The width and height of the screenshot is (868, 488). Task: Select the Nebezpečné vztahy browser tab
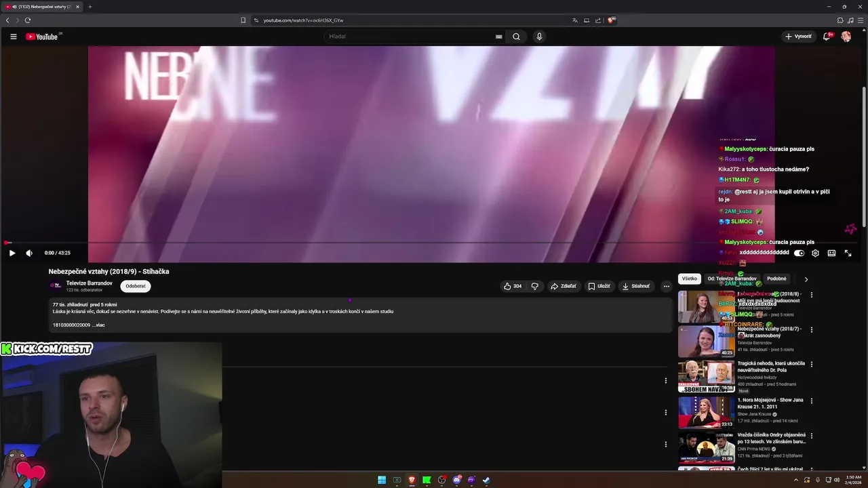pyautogui.click(x=42, y=7)
